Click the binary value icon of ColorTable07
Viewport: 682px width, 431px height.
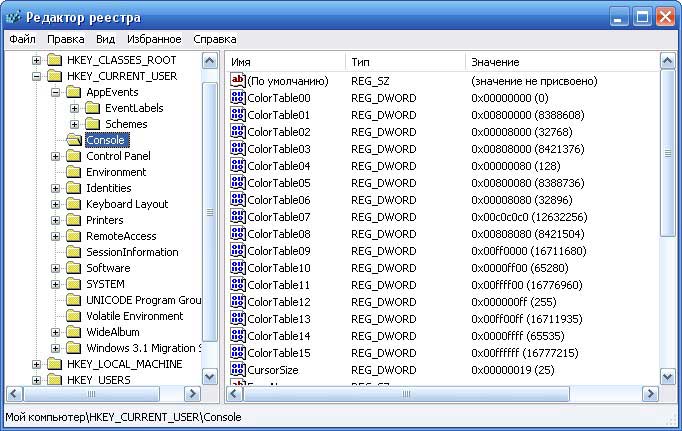(238, 217)
